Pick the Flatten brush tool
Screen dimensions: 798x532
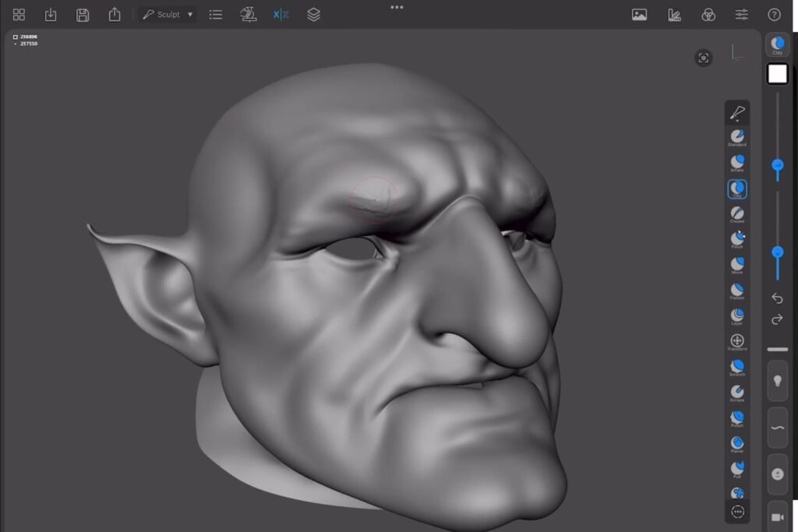point(736,291)
